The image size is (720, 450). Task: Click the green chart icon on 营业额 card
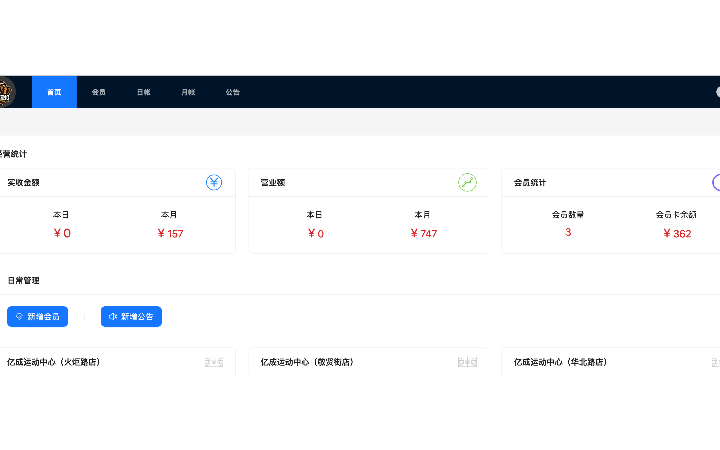coord(467,182)
